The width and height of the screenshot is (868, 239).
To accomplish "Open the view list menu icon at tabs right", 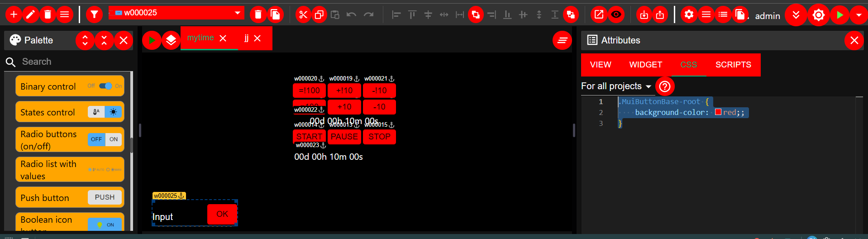I will click(562, 40).
